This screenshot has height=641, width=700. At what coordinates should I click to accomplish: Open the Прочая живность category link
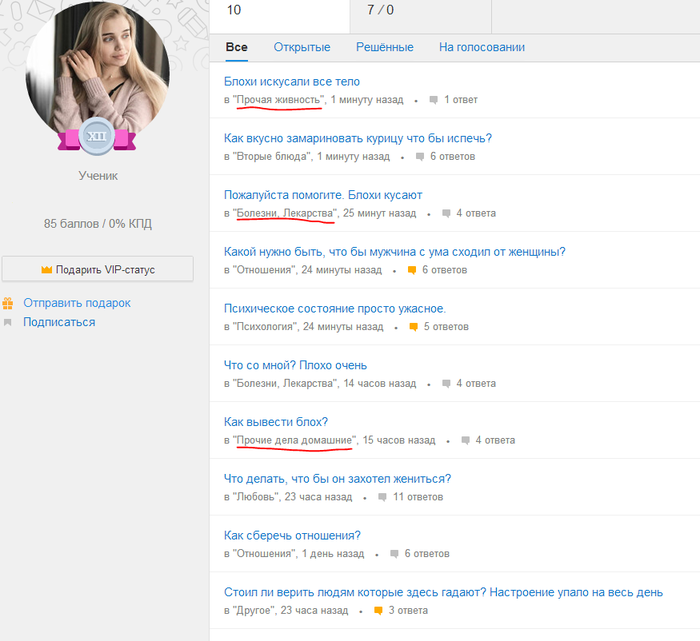click(x=278, y=100)
